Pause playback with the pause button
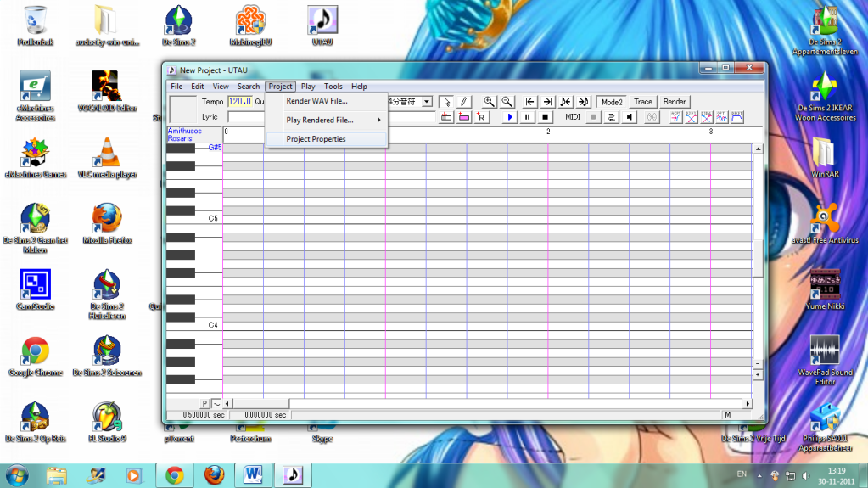This screenshot has height=488, width=868. [528, 117]
